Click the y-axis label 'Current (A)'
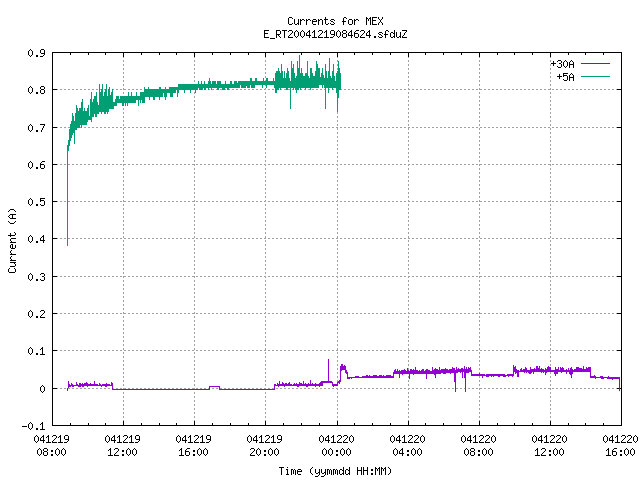 click(12, 241)
